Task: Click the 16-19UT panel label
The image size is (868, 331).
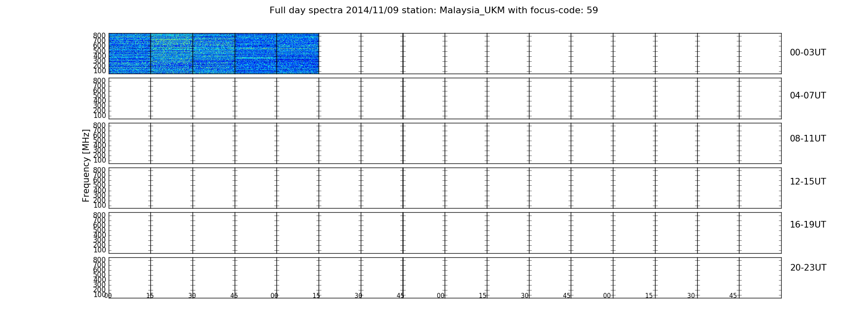Action: point(808,225)
